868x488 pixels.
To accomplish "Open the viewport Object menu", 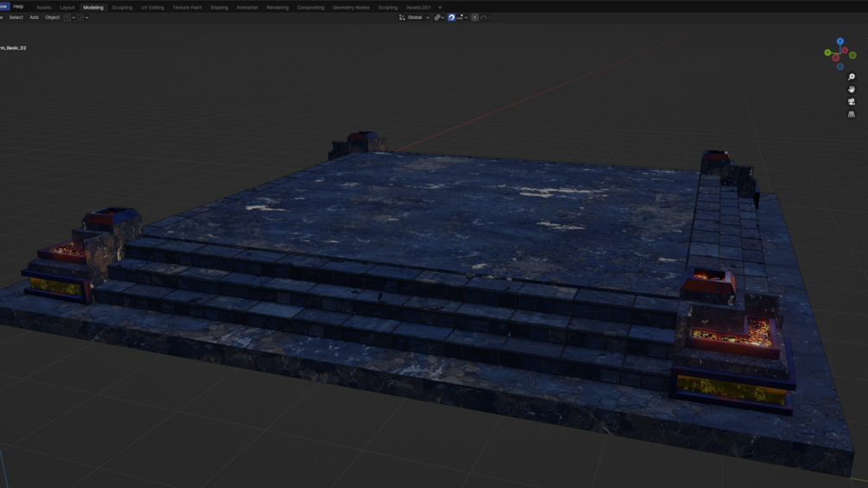I will pyautogui.click(x=52, y=17).
